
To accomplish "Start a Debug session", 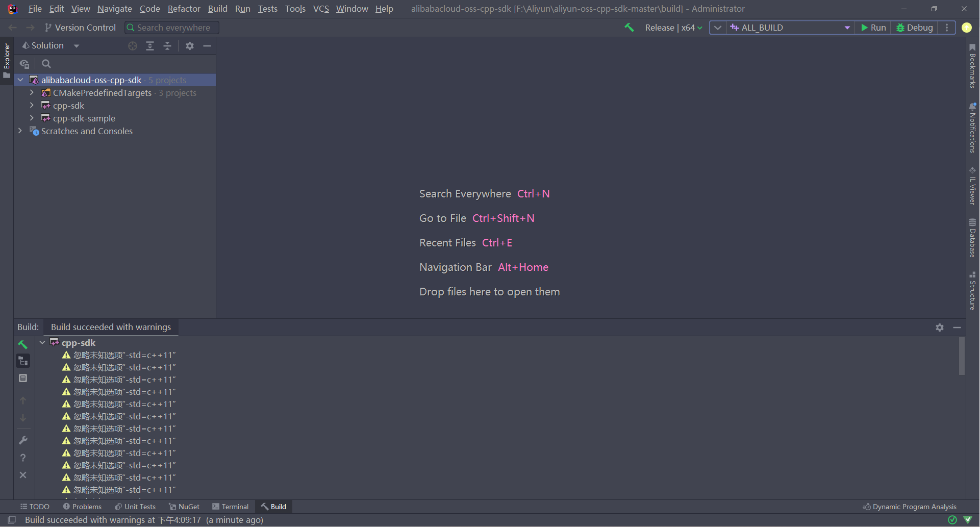I will click(915, 28).
